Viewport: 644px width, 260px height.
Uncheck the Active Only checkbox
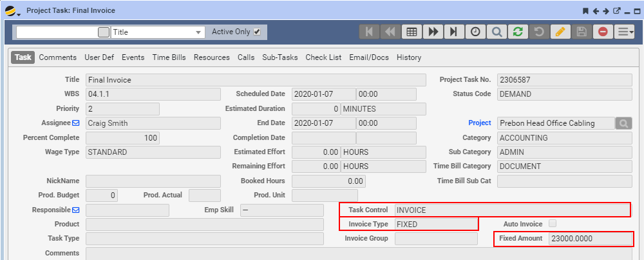(258, 32)
